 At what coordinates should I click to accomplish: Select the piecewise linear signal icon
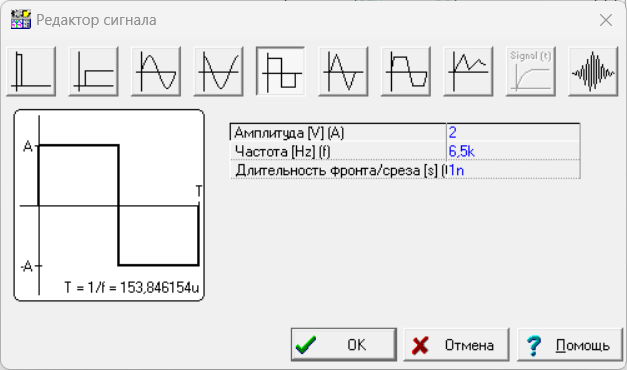468,72
